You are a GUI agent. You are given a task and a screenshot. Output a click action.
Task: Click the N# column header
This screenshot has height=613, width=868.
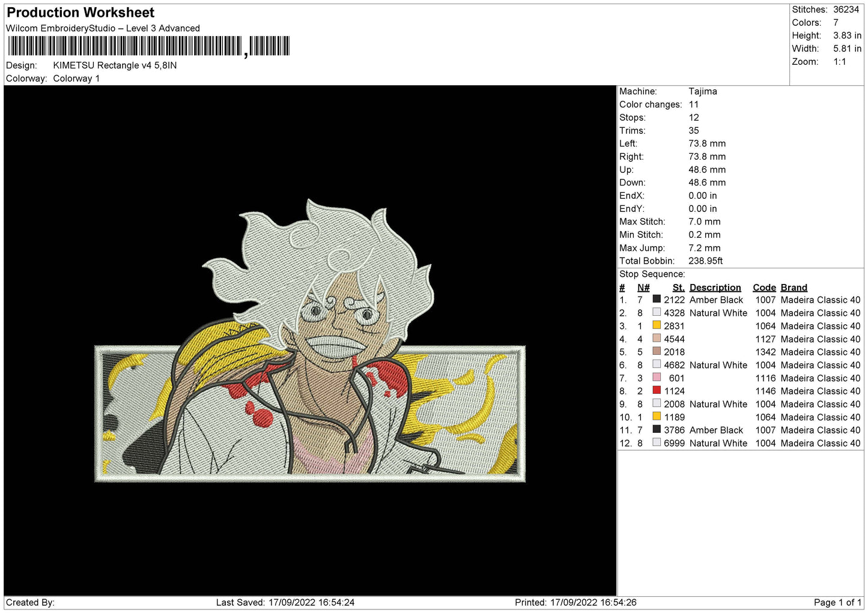643,288
